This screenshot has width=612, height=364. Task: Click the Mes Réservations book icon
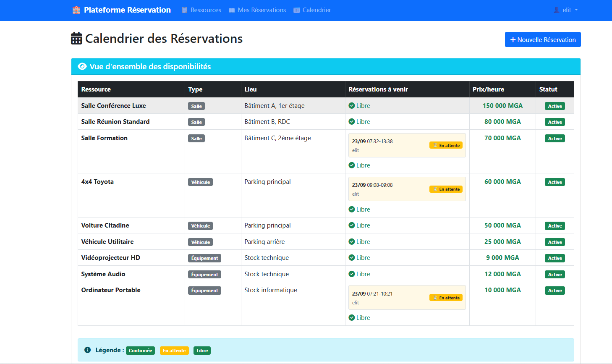tap(232, 10)
